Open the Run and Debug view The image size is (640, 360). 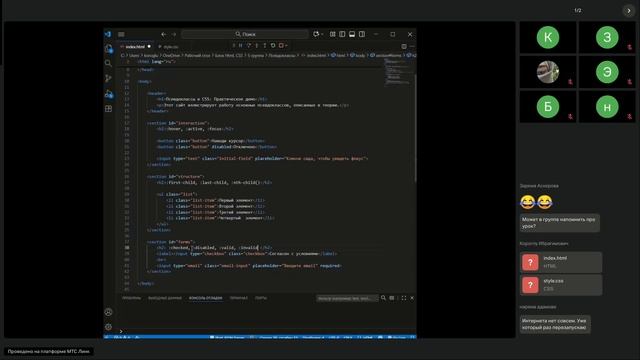coord(109,94)
